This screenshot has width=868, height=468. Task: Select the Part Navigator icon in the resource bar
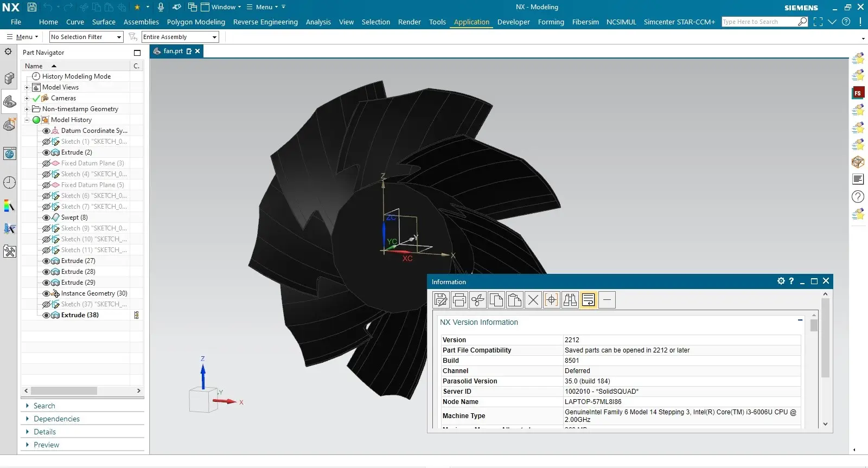(9, 101)
